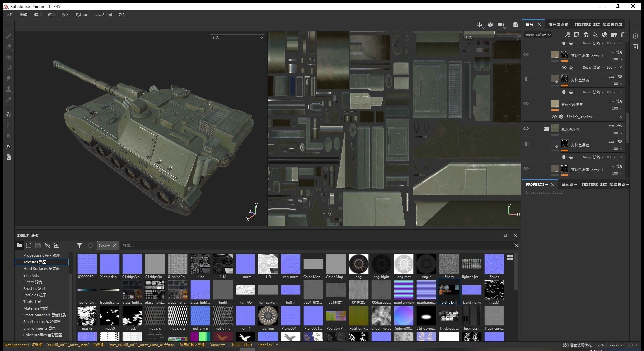Click the Export to Photoshop icon
Screen dimensions: 644x351
click(x=9, y=146)
